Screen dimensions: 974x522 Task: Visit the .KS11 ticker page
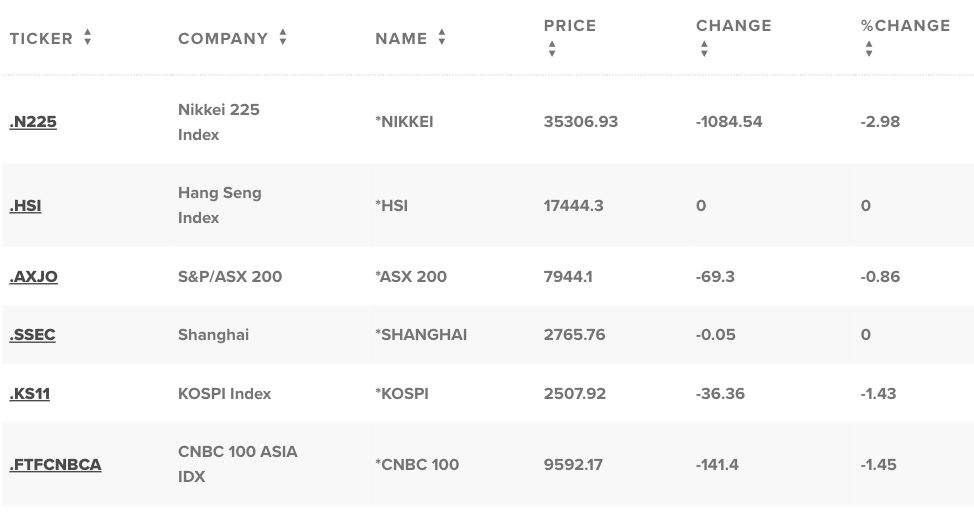30,394
